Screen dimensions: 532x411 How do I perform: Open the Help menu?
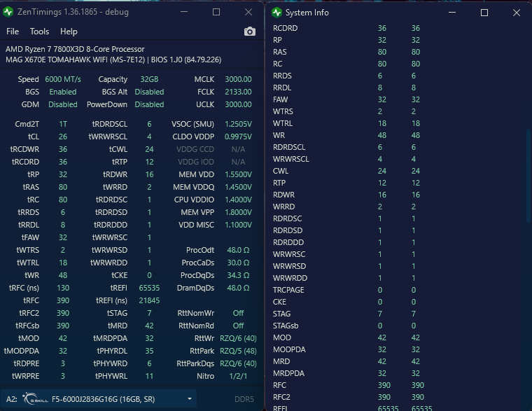pyautogui.click(x=69, y=32)
